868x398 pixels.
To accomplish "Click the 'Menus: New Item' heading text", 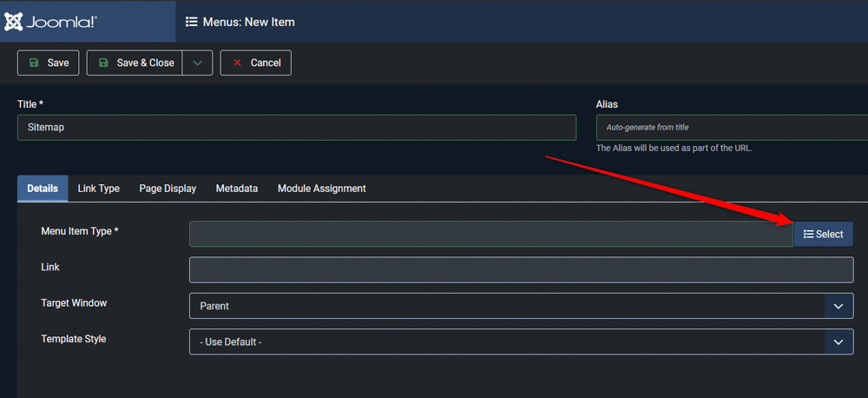I will coord(248,23).
